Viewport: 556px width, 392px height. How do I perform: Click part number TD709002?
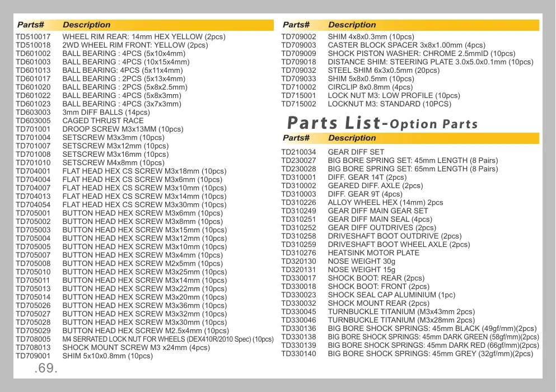tap(298, 36)
